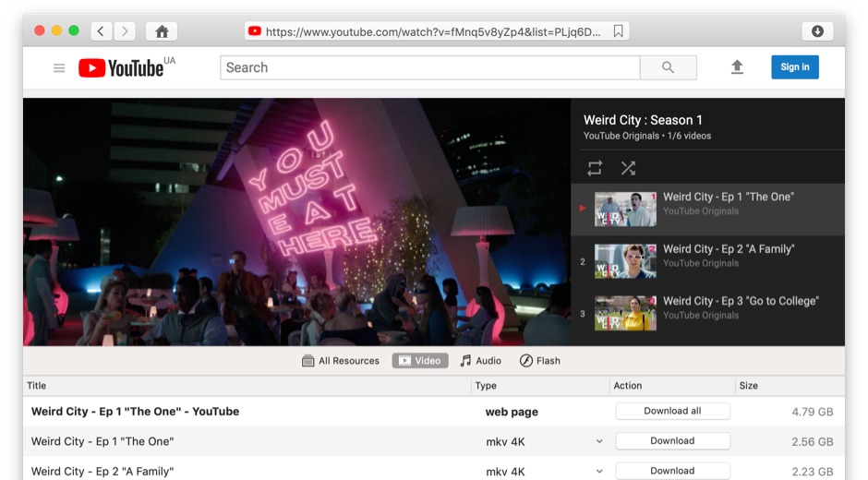Switch to Audio tab
This screenshot has height=480, width=868.
click(x=480, y=361)
